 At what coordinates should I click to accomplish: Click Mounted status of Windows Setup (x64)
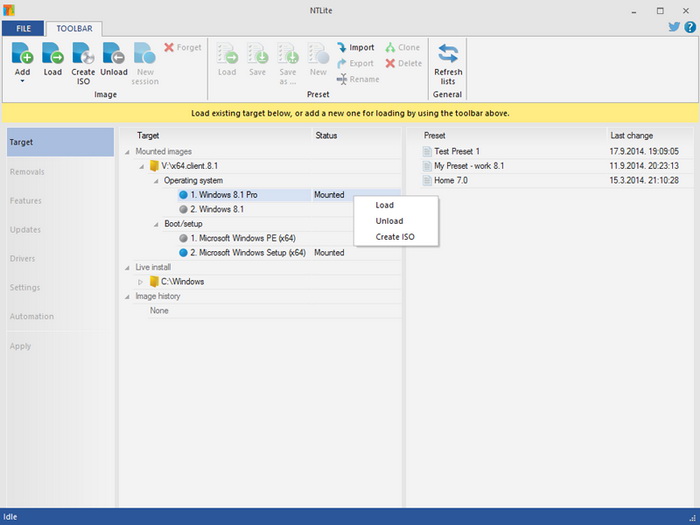(x=329, y=253)
